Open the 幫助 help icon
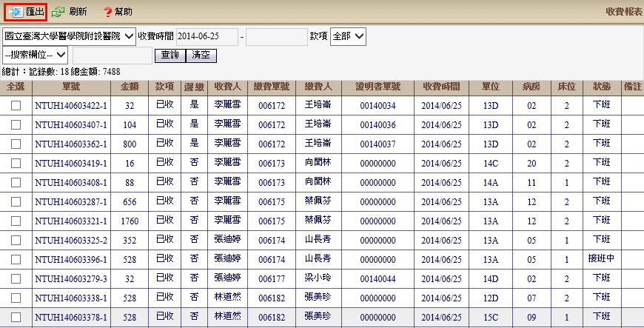644x328 pixels. point(107,12)
